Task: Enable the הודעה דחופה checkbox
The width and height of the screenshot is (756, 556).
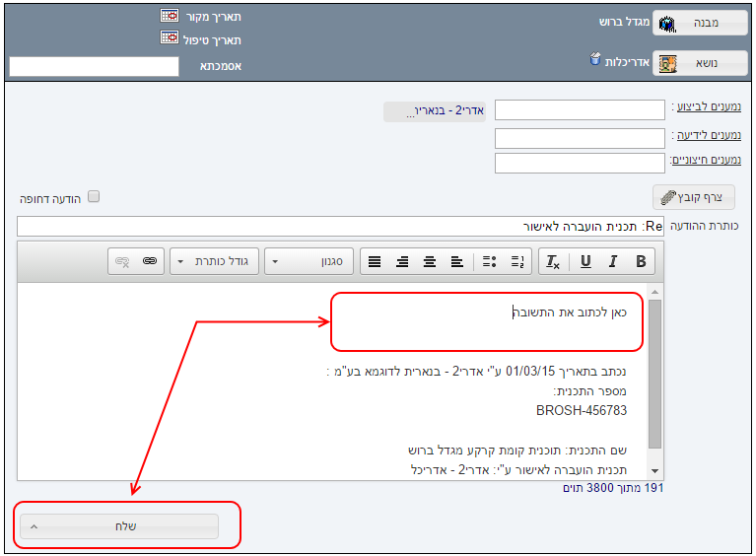Action: [x=94, y=196]
